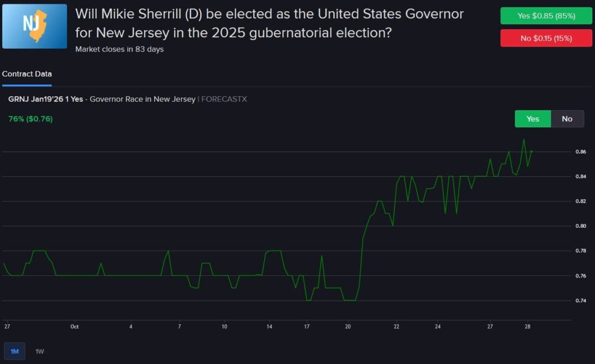595x364 pixels.
Task: Select the Yes contract toggle
Action: pyautogui.click(x=532, y=118)
